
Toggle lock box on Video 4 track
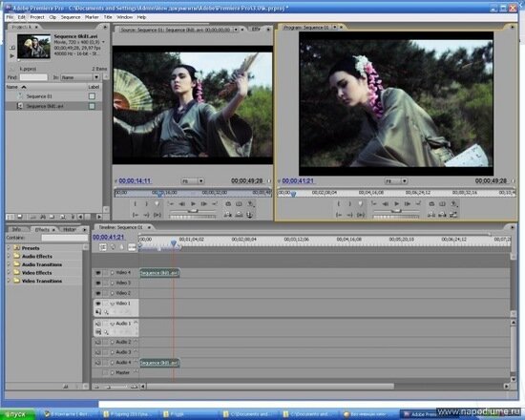point(106,273)
